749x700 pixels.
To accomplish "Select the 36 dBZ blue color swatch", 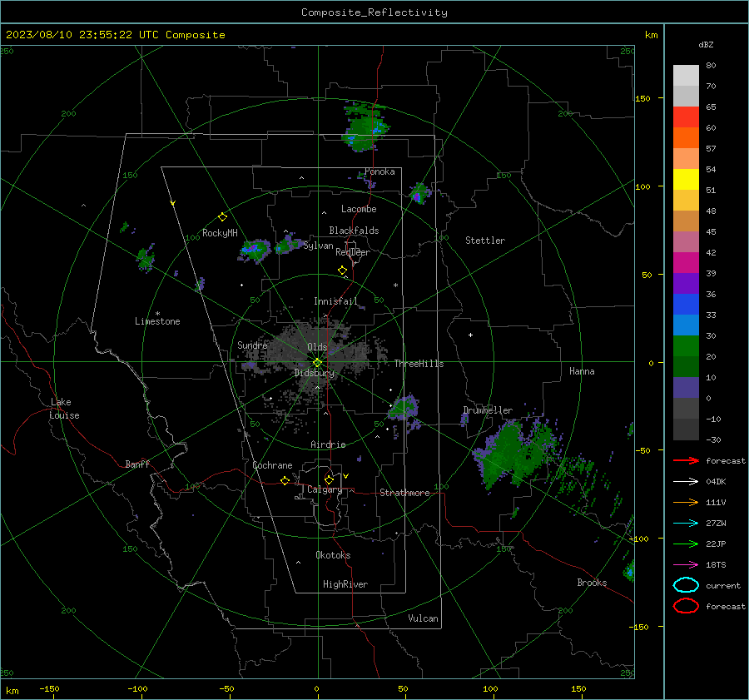I will click(x=686, y=305).
